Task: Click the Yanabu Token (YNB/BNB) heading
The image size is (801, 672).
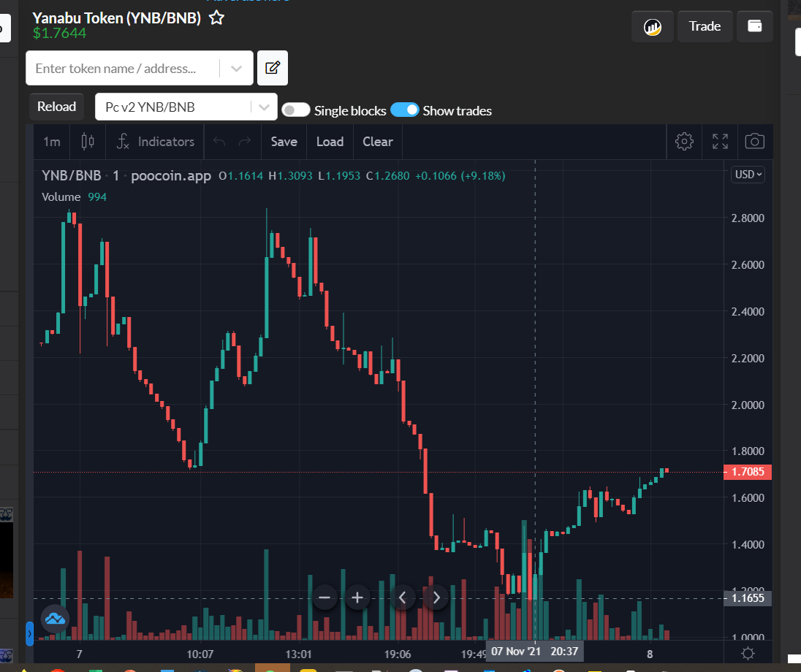Action: 116,18
